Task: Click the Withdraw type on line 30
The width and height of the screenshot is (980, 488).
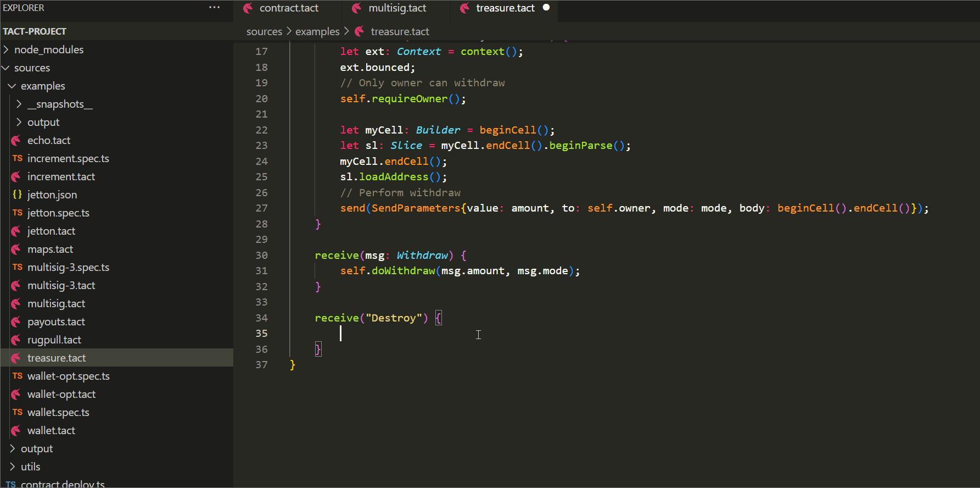Action: 422,256
